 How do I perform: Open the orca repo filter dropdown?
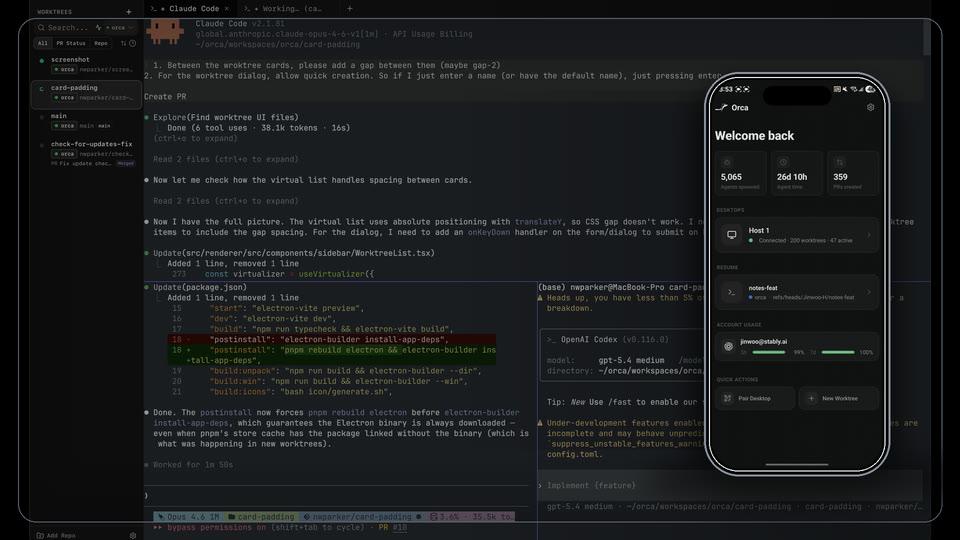119,28
